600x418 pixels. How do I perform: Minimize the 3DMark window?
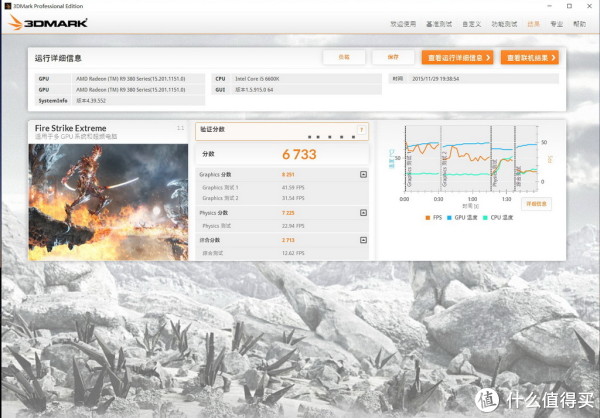(549, 6)
